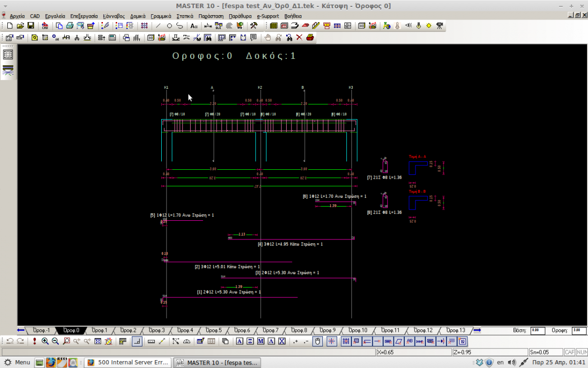The width and height of the screenshot is (588, 368).
Task: Click the print icon in top toolbar
Action: point(69,26)
